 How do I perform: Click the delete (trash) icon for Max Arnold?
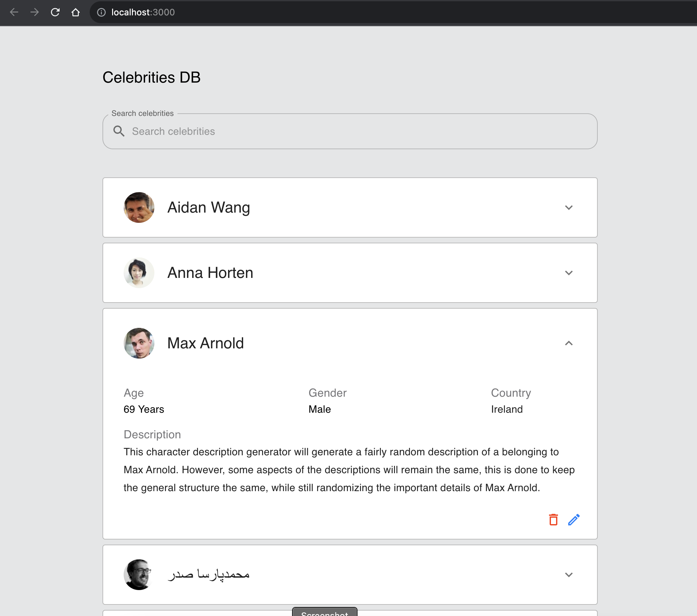553,520
